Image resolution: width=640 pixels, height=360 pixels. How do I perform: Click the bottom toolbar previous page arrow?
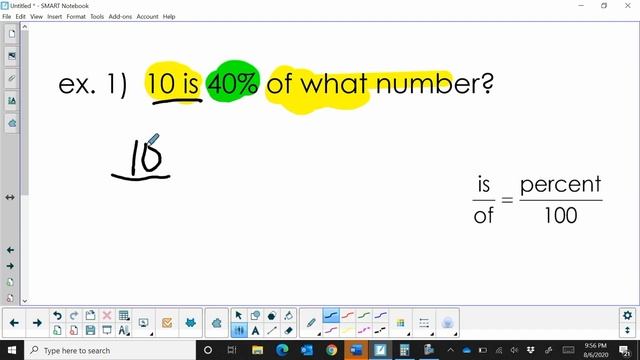(14, 323)
